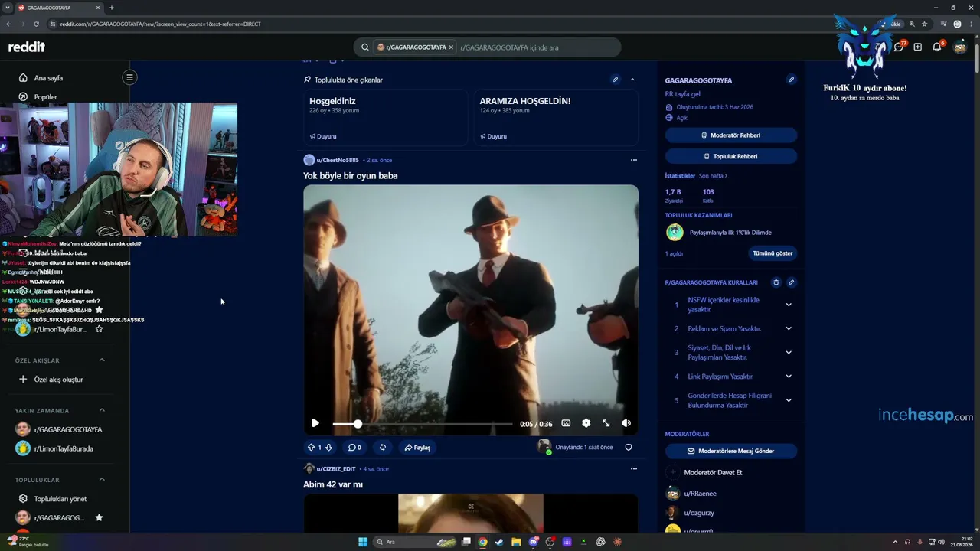Delete rules using the trash icon
The height and width of the screenshot is (551, 980).
point(776,282)
